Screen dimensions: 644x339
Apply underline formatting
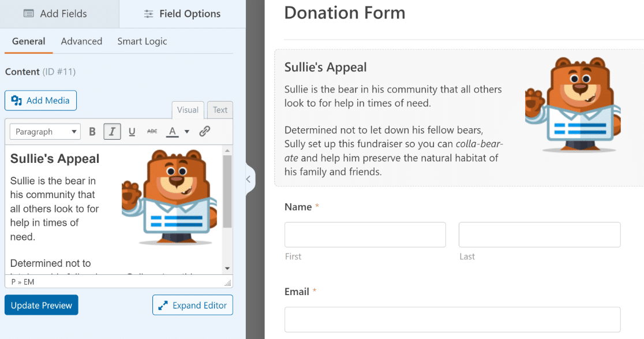coord(132,132)
